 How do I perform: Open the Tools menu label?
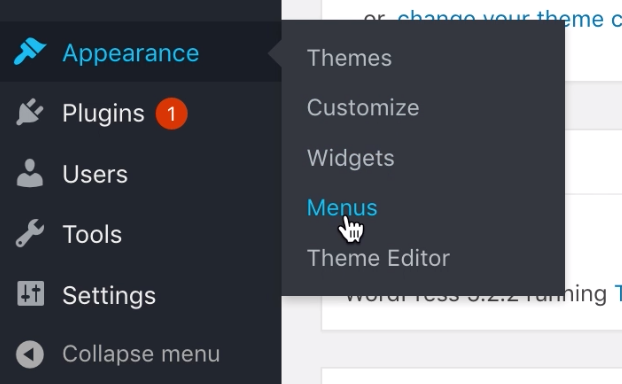[92, 234]
